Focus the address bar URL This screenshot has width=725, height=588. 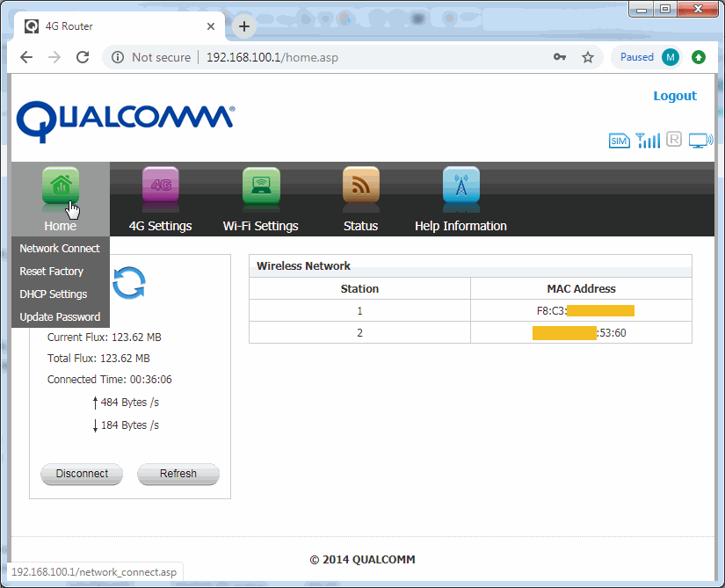[x=272, y=57]
